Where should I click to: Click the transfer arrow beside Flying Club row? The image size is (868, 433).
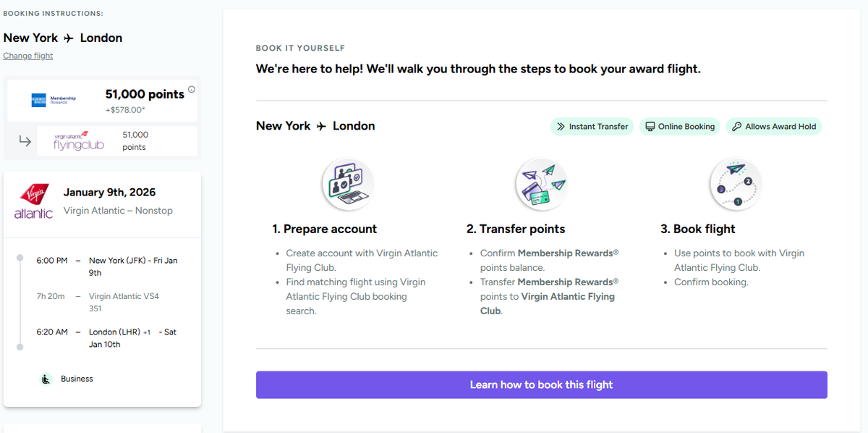[26, 142]
